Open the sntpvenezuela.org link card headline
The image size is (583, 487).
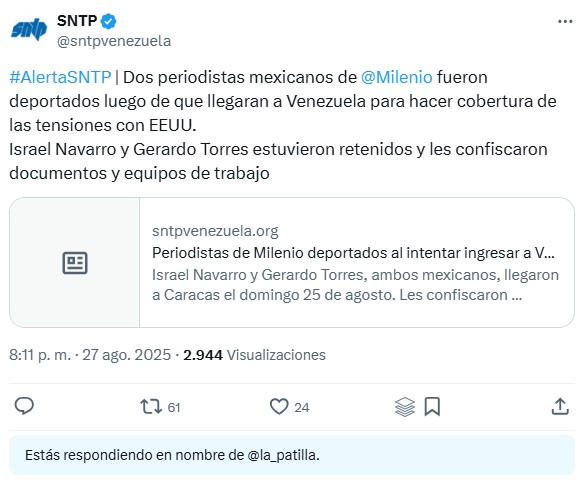pos(353,253)
